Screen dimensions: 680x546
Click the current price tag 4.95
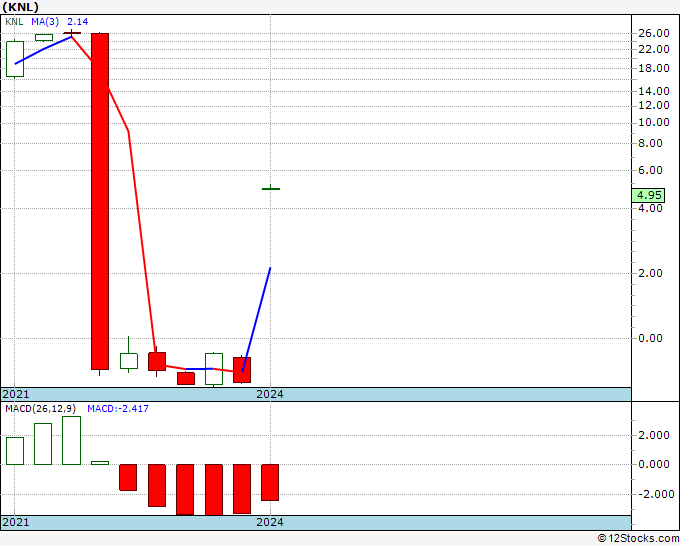click(x=649, y=195)
